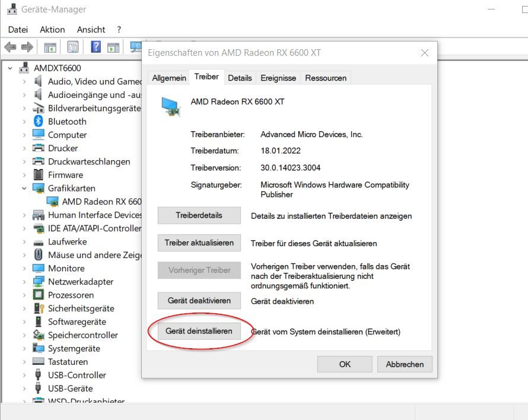
Task: Select the Prozessoren tree item label
Action: (x=71, y=295)
